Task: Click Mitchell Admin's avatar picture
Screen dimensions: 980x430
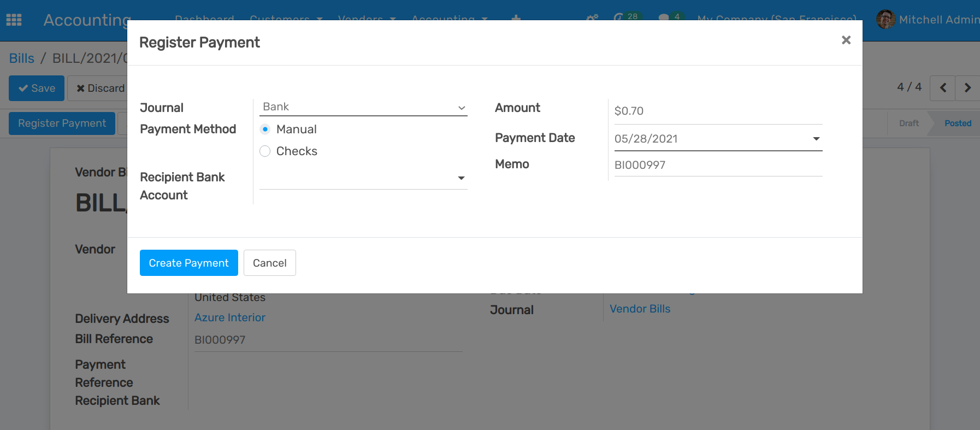Action: click(885, 20)
